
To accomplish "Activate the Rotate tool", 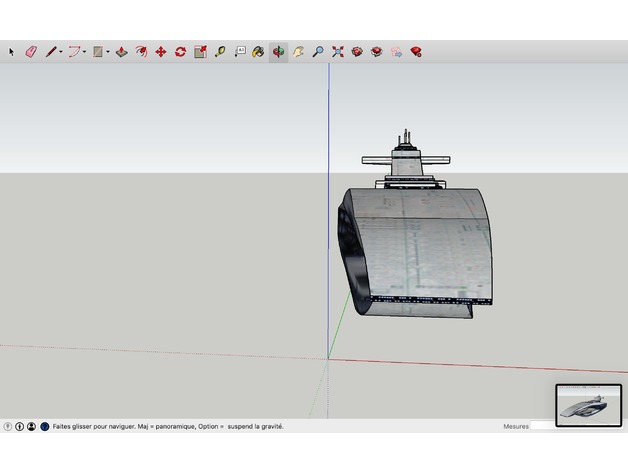I will [180, 51].
